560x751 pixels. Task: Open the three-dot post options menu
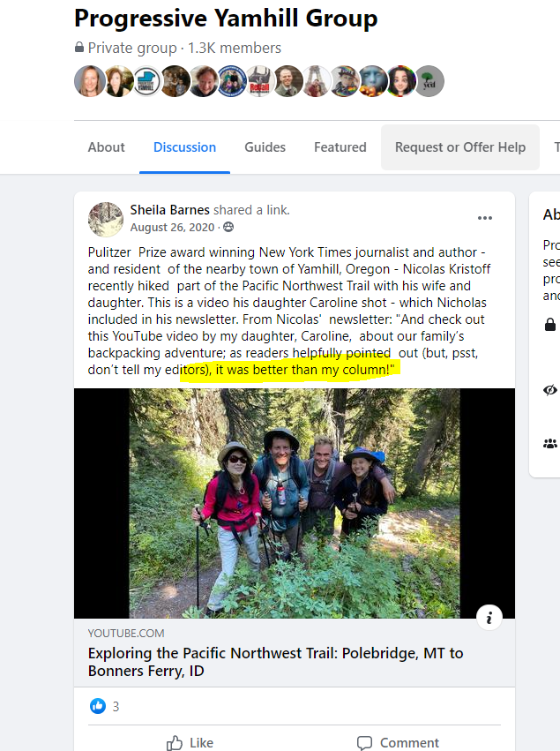pyautogui.click(x=485, y=218)
